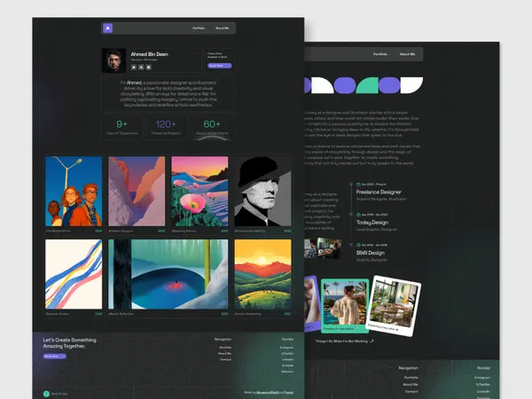Open About Me in the front page top navbar
This screenshot has height=399, width=532.
pyautogui.click(x=223, y=28)
